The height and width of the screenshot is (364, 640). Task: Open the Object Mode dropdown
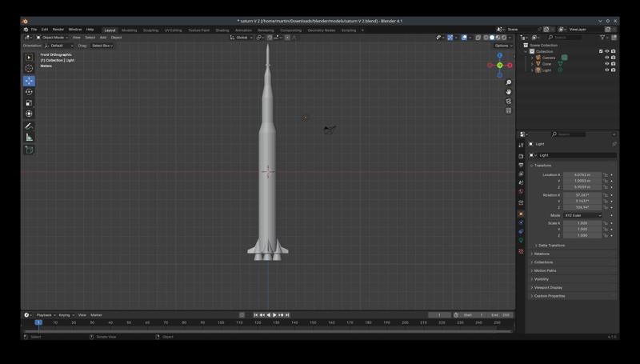pos(52,38)
